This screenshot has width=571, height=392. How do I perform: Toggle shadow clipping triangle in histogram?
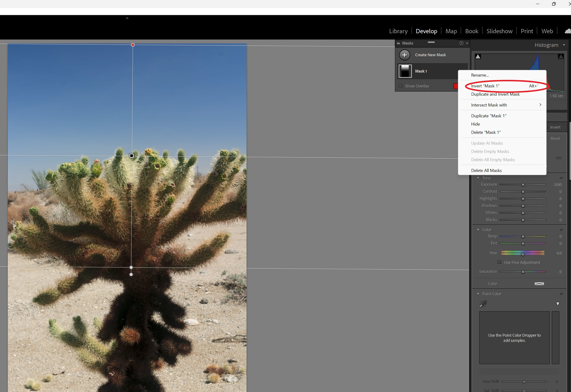click(x=478, y=57)
